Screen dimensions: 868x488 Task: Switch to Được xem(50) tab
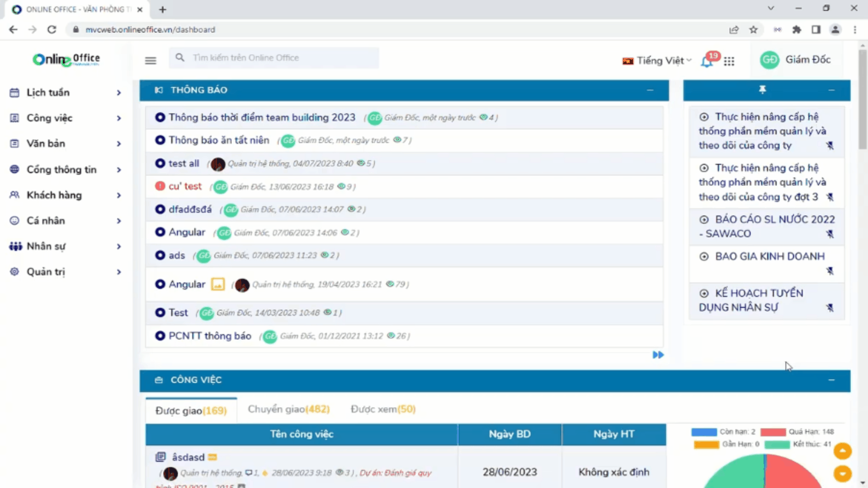383,409
